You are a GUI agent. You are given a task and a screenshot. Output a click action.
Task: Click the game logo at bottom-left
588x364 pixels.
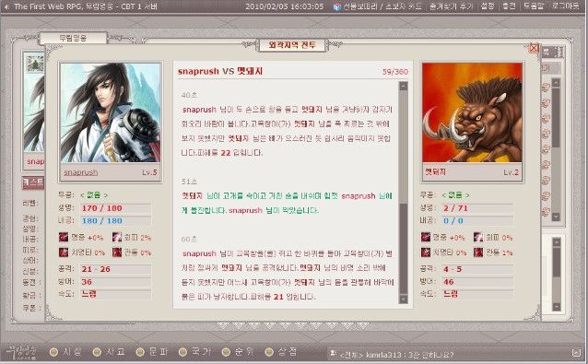pos(22,352)
